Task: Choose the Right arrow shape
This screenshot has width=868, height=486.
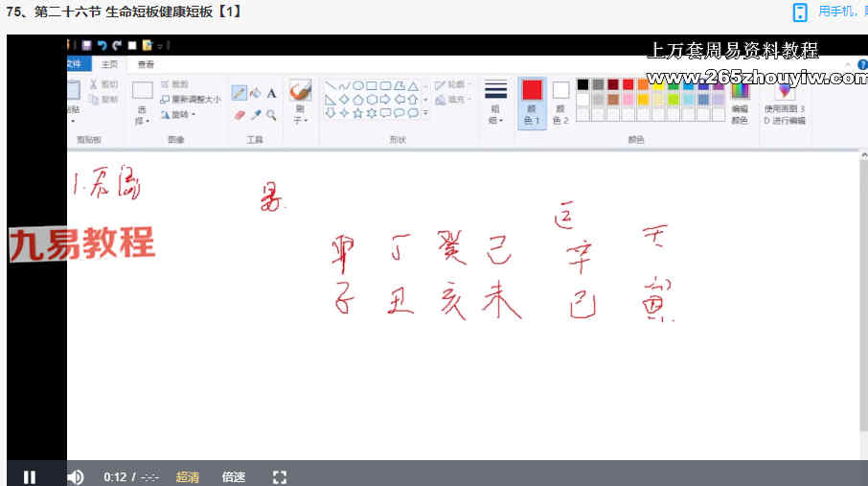Action: pos(385,100)
